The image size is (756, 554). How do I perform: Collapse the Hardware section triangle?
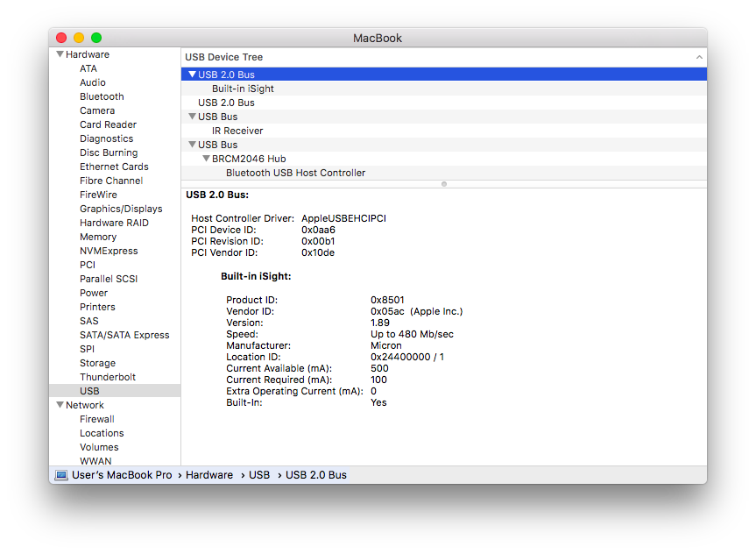pyautogui.click(x=60, y=54)
